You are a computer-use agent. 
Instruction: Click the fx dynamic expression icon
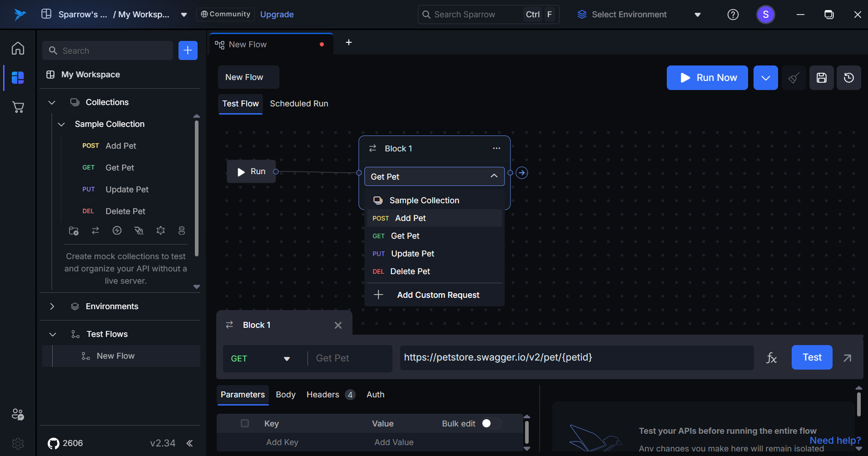(771, 358)
